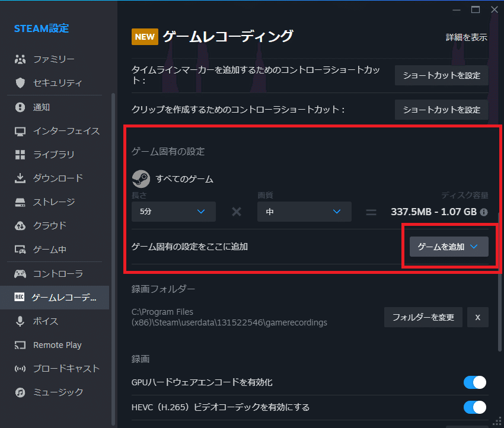Viewport: 504px width, 428px height.
Task: Open the コントローラ settings page
Action: (x=55, y=274)
